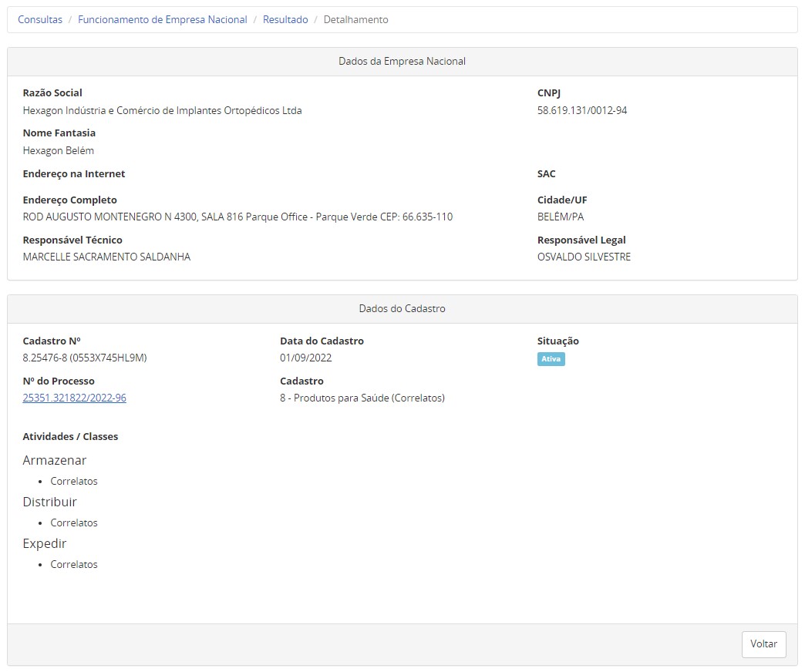Click the Endereço na Internet label
The image size is (805, 672).
(x=74, y=174)
